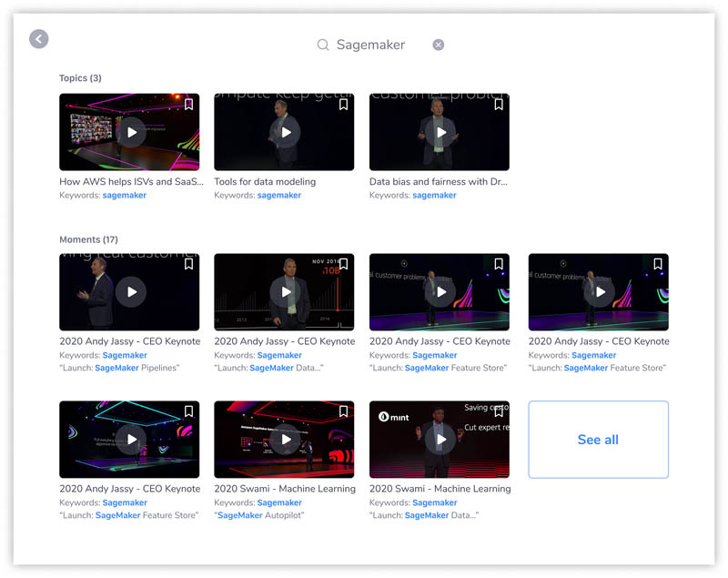Play the SageMaker Autopilot moment
Image resolution: width=728 pixels, height=578 pixels.
(x=286, y=439)
